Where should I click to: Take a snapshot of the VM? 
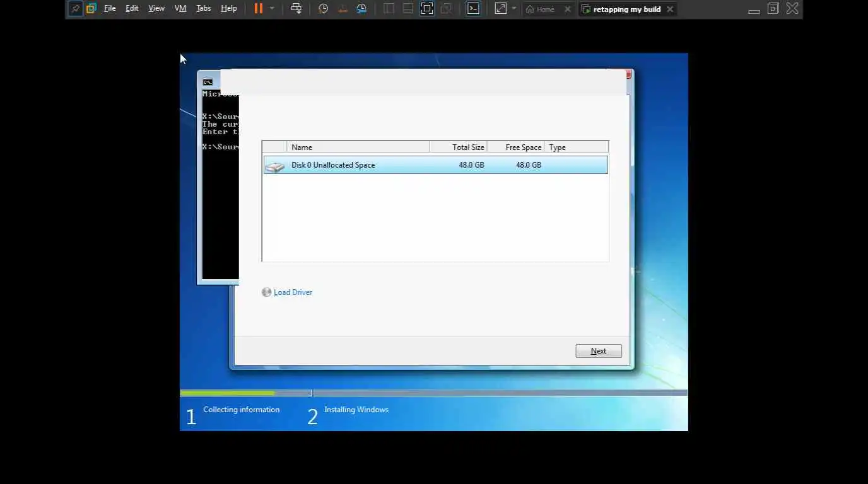point(323,9)
